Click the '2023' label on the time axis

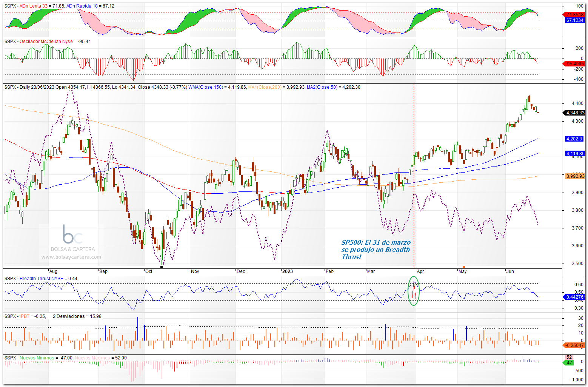click(x=288, y=271)
